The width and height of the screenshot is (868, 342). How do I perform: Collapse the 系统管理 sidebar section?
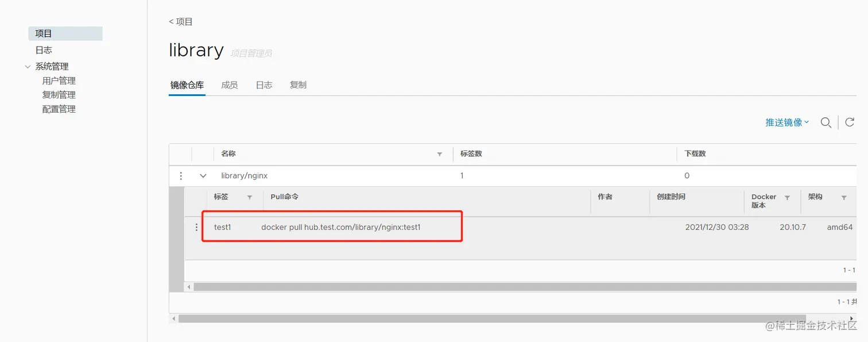pyautogui.click(x=28, y=67)
